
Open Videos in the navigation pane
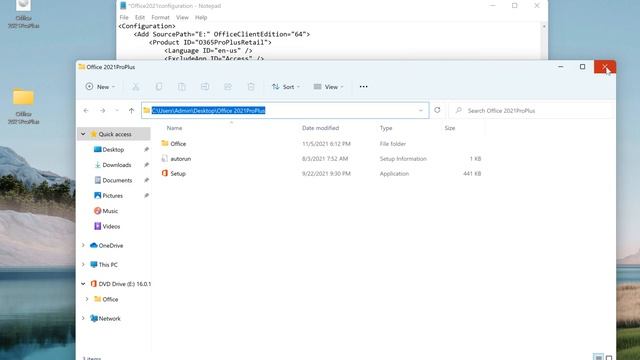point(107,226)
